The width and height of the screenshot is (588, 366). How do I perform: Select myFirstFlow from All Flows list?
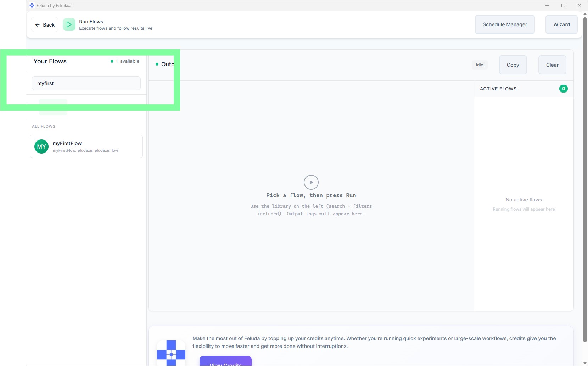[86, 146]
